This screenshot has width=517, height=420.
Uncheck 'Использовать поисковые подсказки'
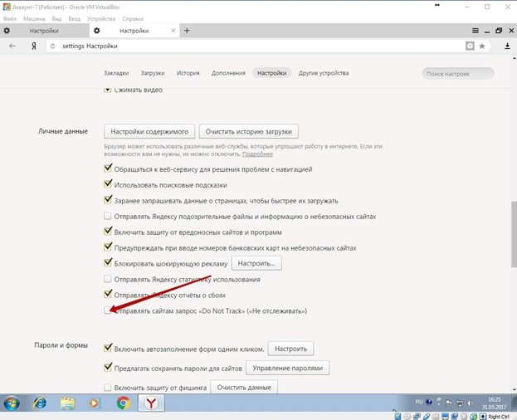[x=108, y=184]
